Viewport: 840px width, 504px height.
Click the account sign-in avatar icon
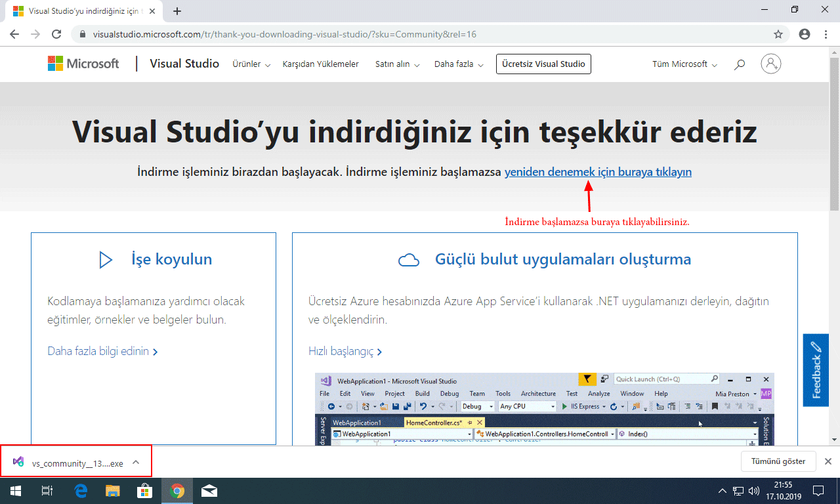(x=771, y=64)
